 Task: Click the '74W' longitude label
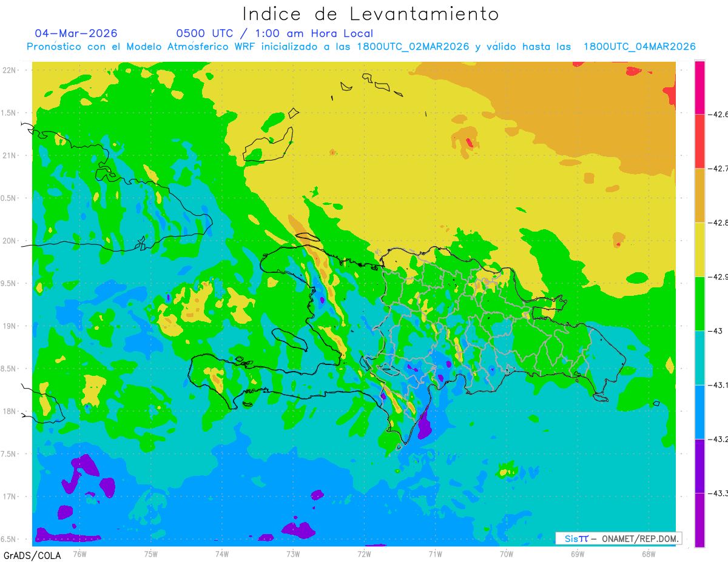click(x=222, y=554)
